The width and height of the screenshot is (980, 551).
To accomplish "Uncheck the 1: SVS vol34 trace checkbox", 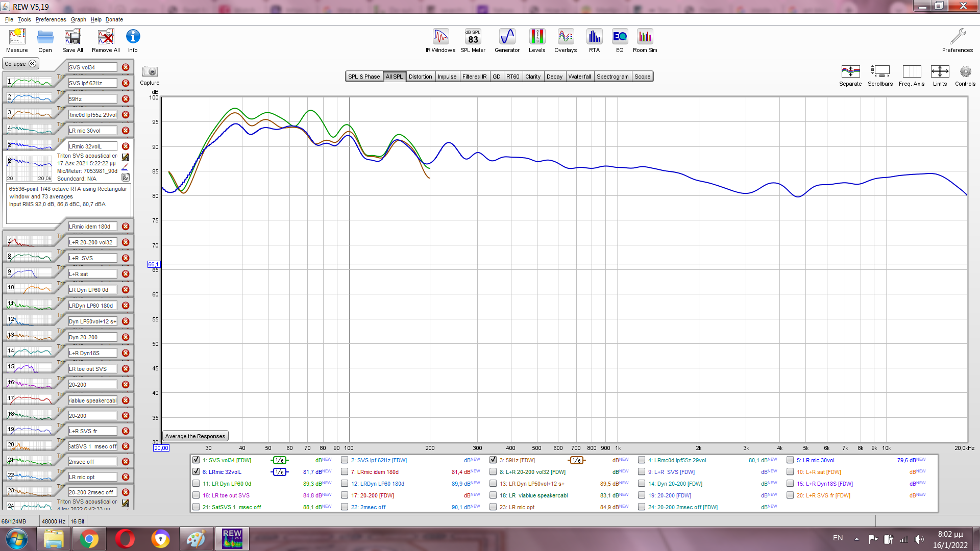I will tap(196, 460).
